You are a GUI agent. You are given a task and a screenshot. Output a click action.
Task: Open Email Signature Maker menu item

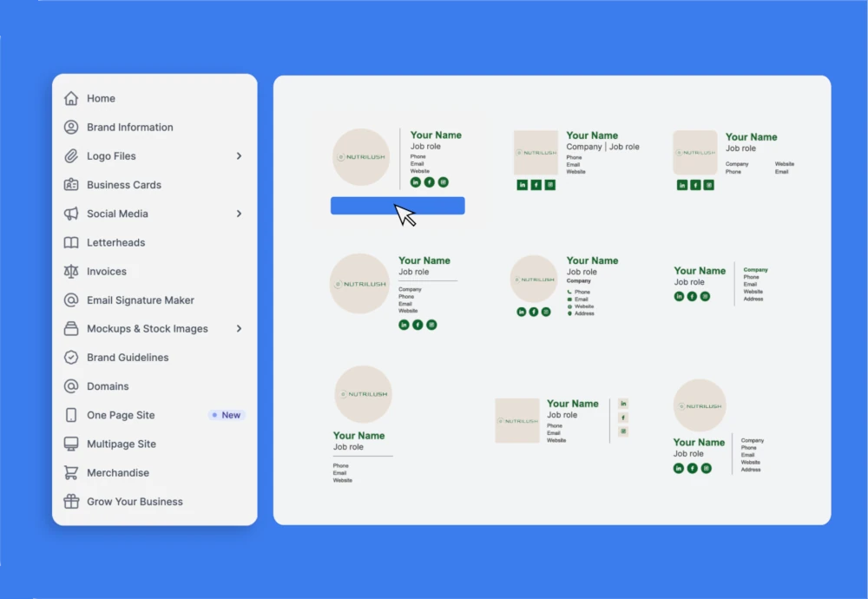[140, 300]
